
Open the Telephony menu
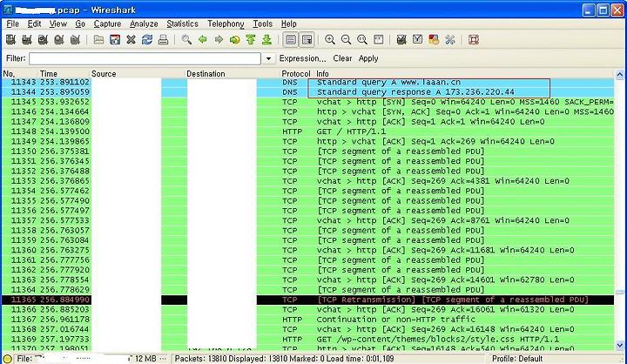coord(226,24)
